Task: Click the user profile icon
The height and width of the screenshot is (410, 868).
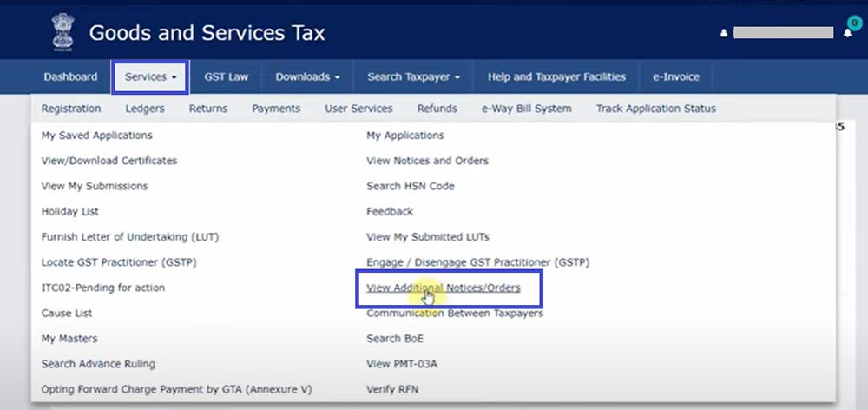Action: 724,34
